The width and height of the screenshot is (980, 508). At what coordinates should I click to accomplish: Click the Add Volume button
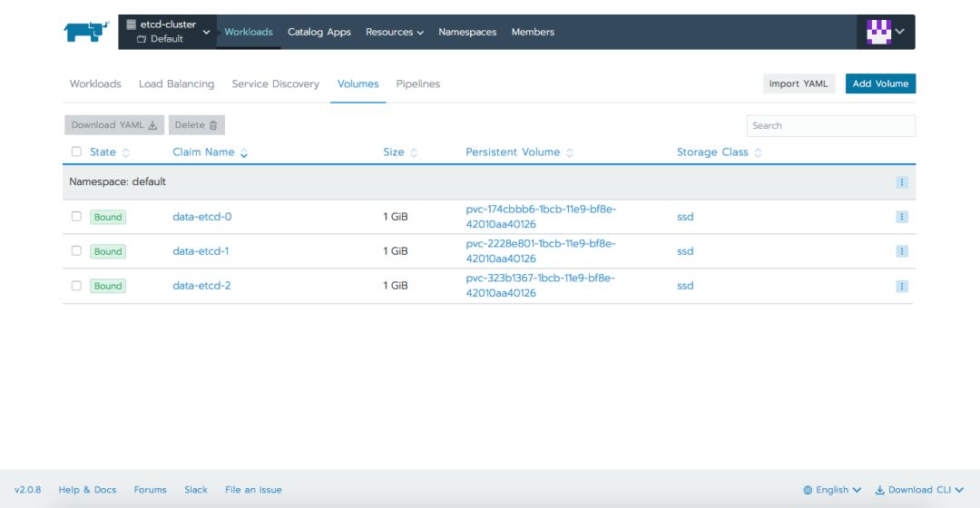click(880, 83)
